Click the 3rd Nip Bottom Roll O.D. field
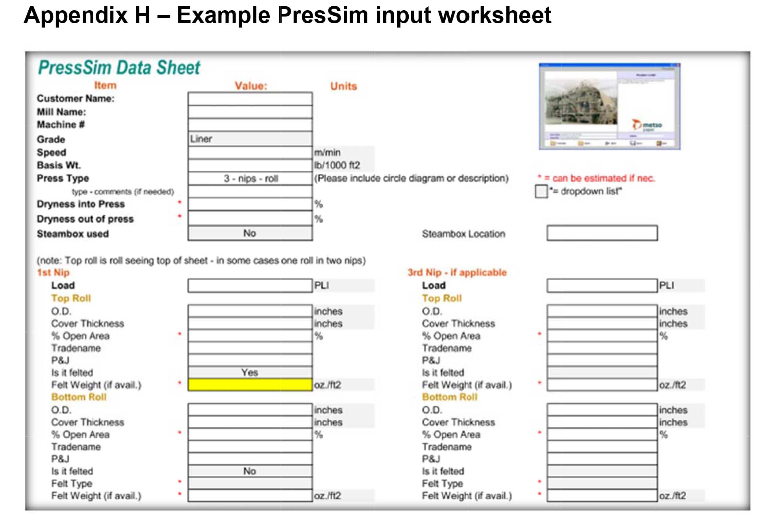767x532 pixels. point(602,410)
